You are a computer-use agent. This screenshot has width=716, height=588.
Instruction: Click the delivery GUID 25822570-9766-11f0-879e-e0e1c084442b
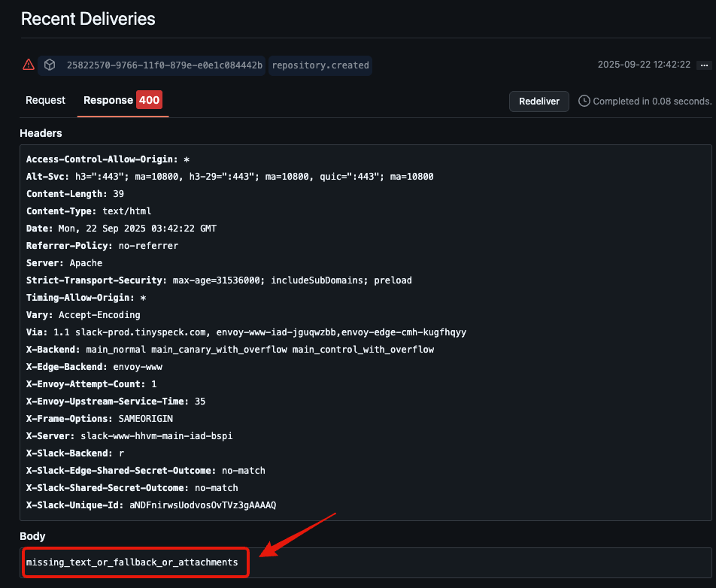pos(165,65)
